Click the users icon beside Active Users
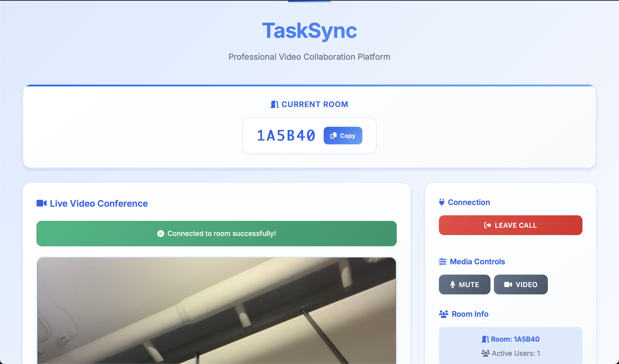Screen dimensions: 619x364 pos(485,353)
